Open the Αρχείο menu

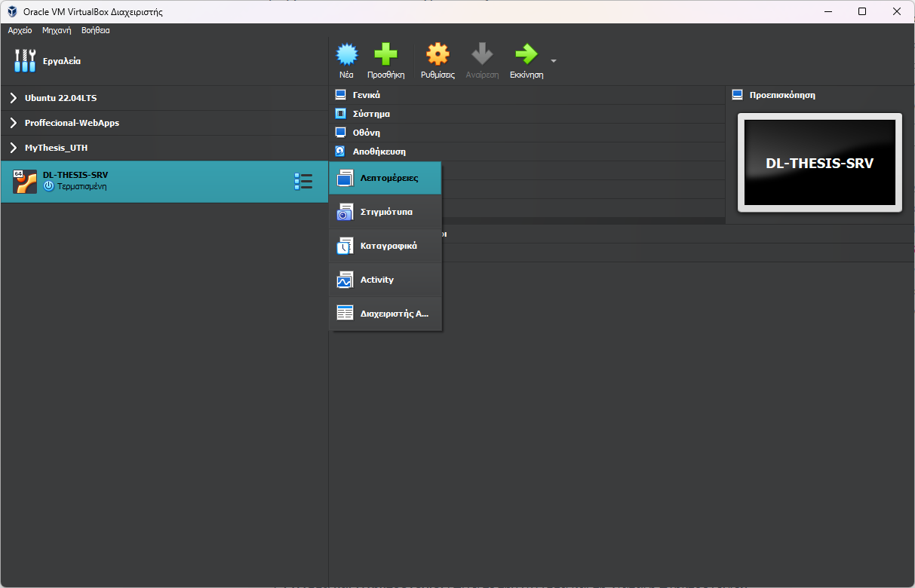click(x=20, y=31)
